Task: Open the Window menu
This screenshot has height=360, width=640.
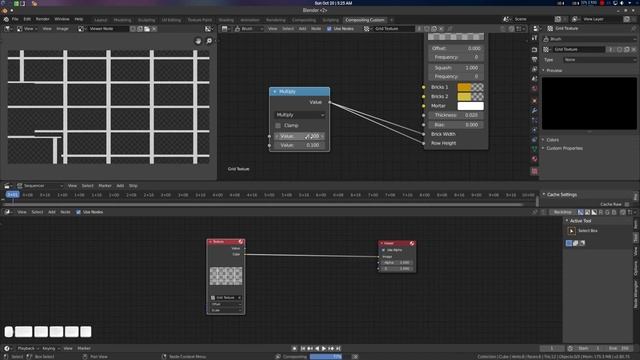Action: (x=62, y=19)
